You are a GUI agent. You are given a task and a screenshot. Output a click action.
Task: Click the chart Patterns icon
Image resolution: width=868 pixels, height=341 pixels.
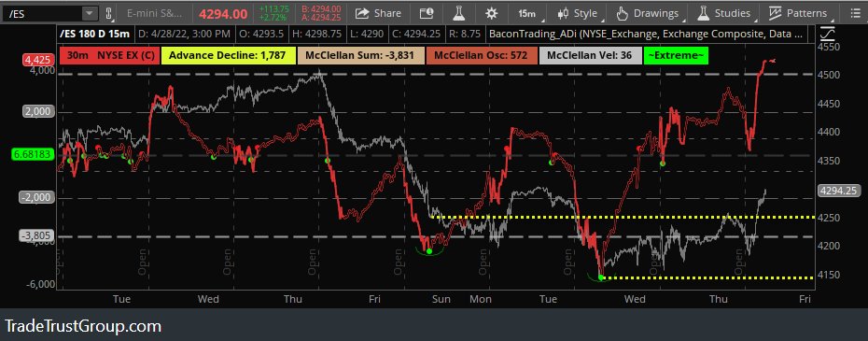(x=775, y=13)
